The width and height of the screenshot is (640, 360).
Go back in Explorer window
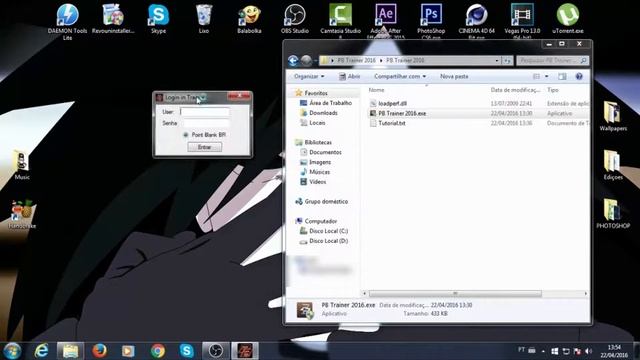(293, 61)
